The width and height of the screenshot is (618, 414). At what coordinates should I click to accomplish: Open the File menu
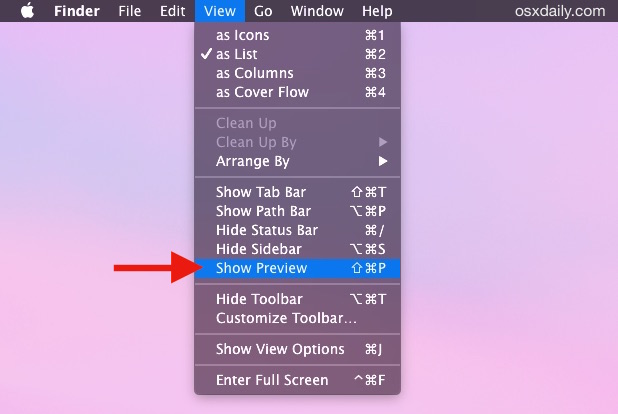pyautogui.click(x=129, y=11)
